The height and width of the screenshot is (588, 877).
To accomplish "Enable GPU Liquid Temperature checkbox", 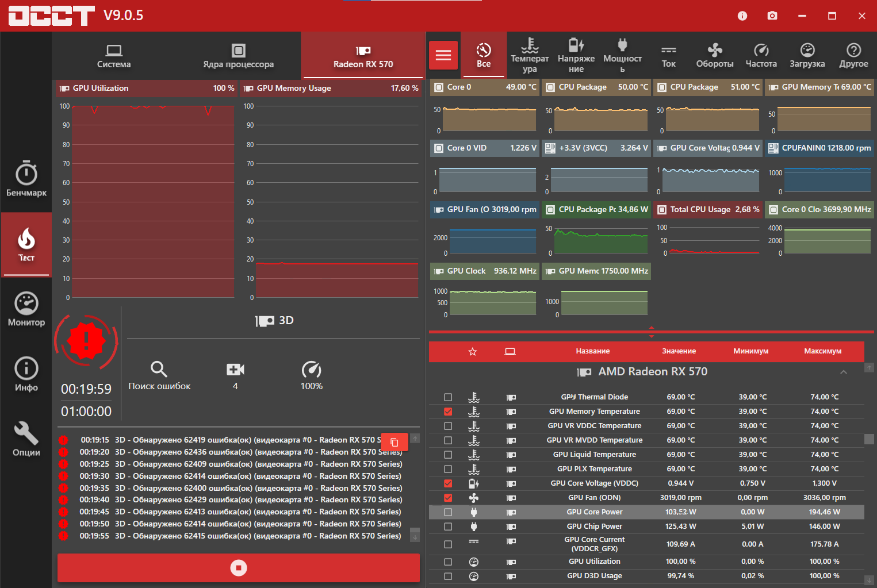I will [x=448, y=455].
